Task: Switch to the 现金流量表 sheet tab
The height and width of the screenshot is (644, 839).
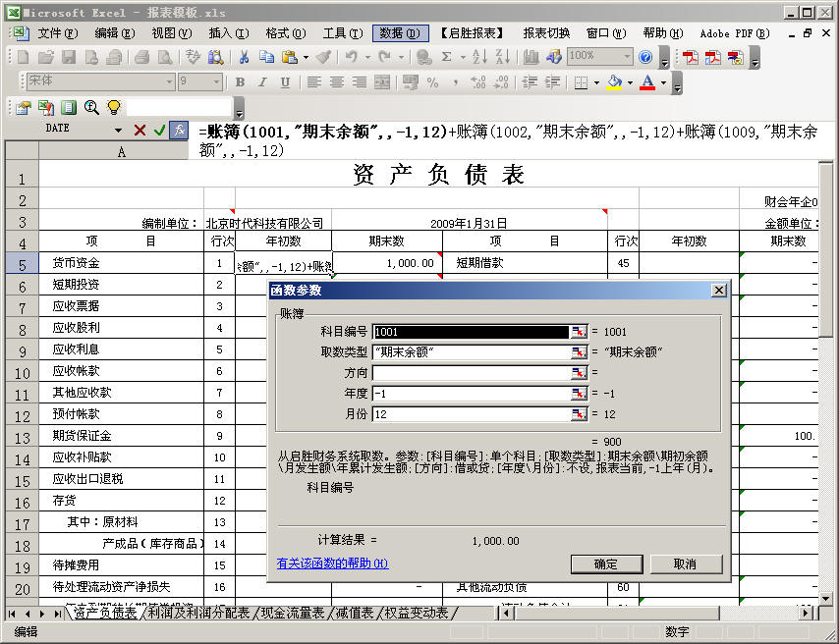Action: pyautogui.click(x=291, y=613)
